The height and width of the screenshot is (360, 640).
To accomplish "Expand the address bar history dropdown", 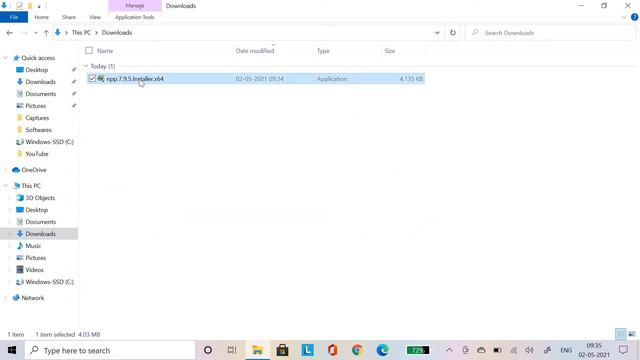I will [x=437, y=33].
